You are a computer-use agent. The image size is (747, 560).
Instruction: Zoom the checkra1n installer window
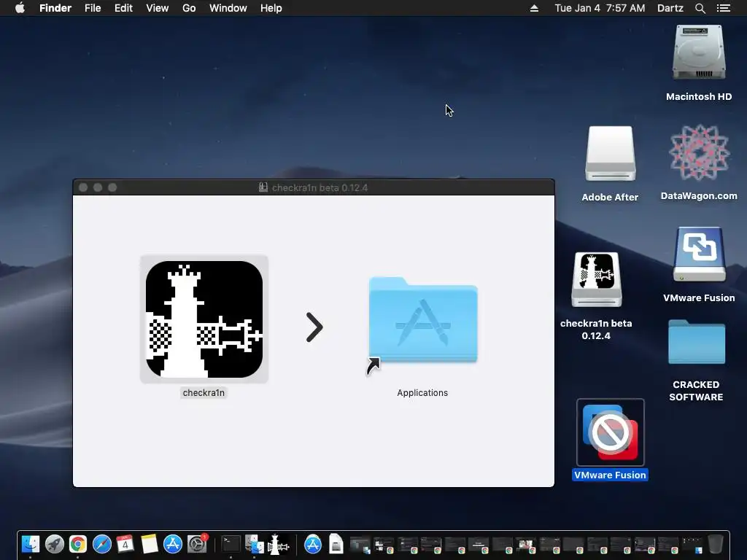click(x=112, y=187)
